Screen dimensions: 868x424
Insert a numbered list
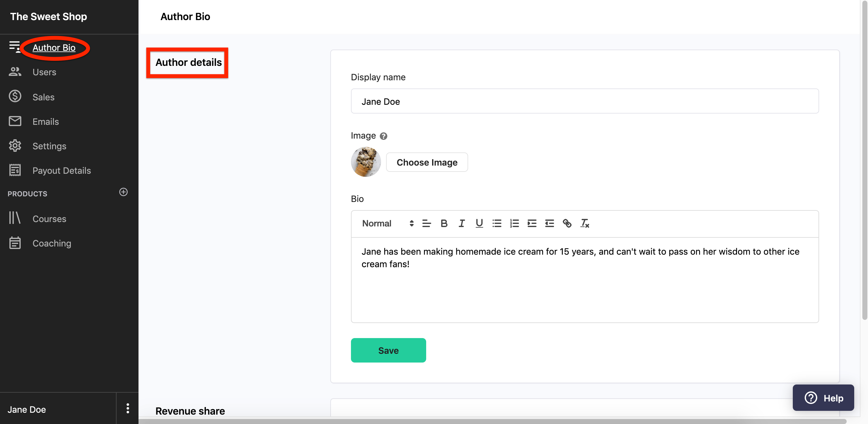click(514, 223)
